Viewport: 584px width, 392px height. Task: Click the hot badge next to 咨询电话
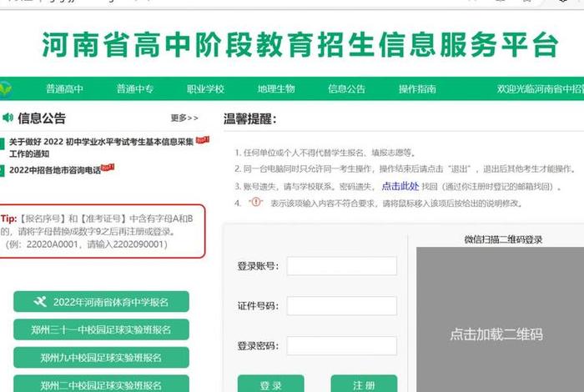click(x=108, y=168)
